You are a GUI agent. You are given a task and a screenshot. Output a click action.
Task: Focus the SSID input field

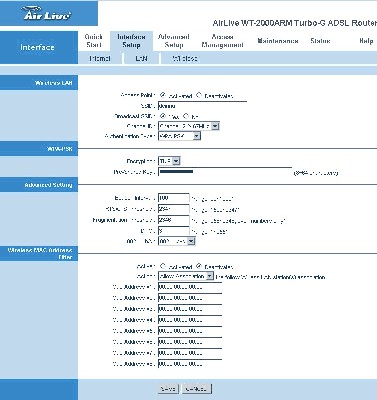202,106
